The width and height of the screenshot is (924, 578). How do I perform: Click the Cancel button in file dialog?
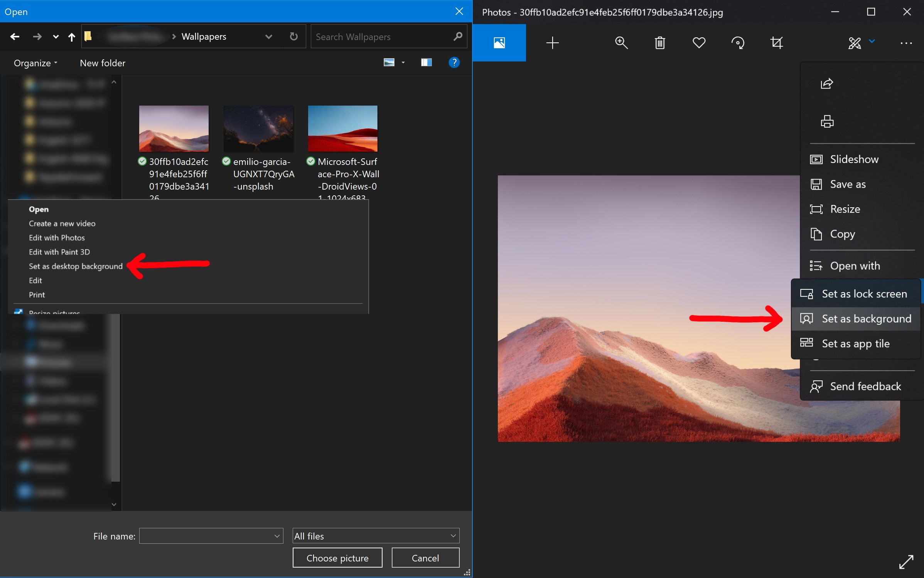coord(424,558)
